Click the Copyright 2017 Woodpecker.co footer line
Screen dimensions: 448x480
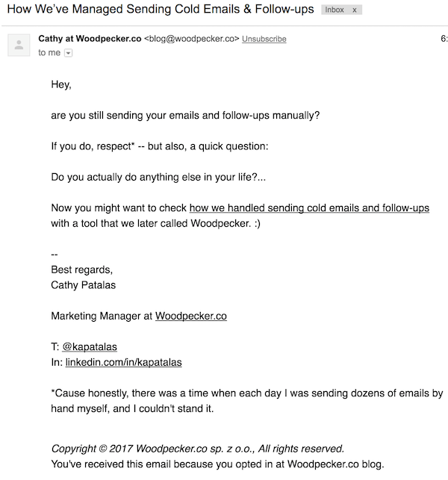tap(198, 449)
